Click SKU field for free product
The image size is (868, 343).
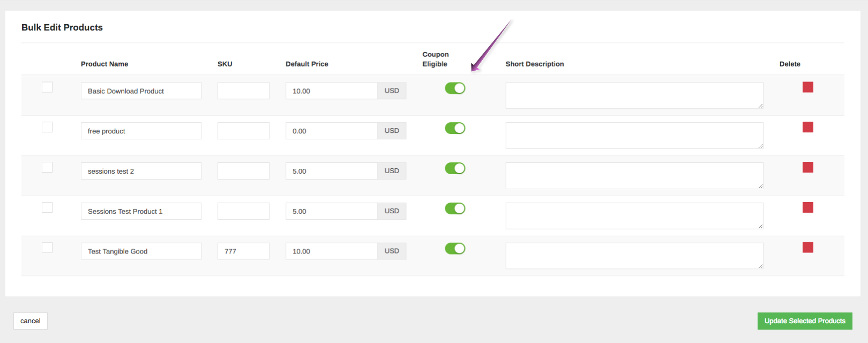point(243,131)
